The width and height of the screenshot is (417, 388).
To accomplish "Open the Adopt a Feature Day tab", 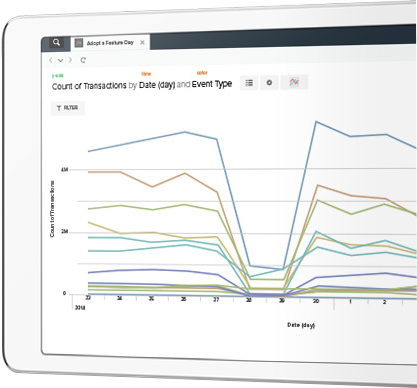I will pyautogui.click(x=110, y=43).
